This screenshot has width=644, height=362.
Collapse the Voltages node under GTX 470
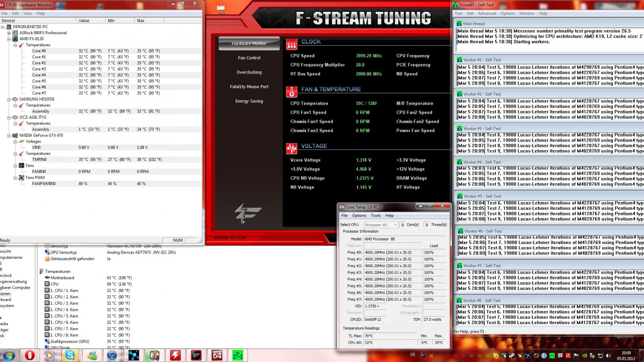(15, 142)
